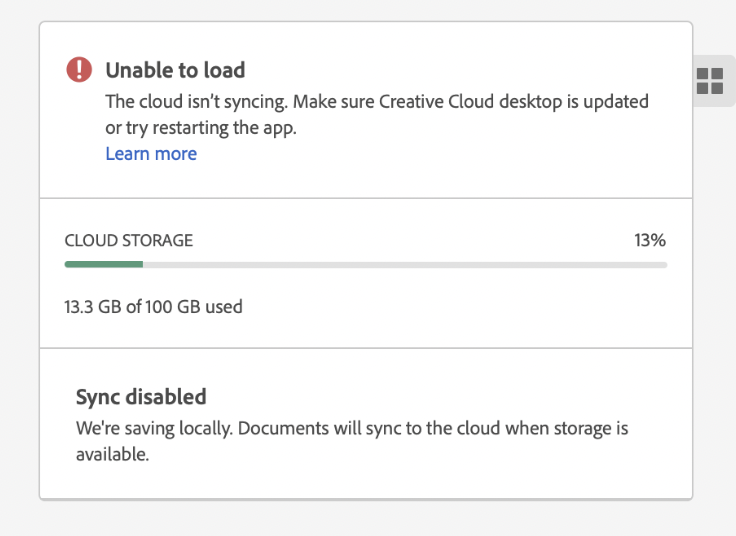Click the word 'Sync' in Sync disabled
736x536 pixels.
[98, 397]
